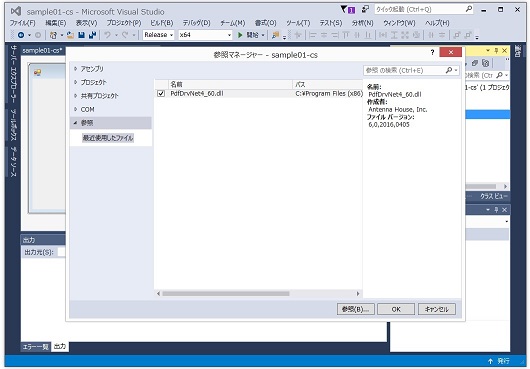This screenshot has width=530, height=369.
Task: Click the open file toolbar icon
Action: (x=70, y=35)
